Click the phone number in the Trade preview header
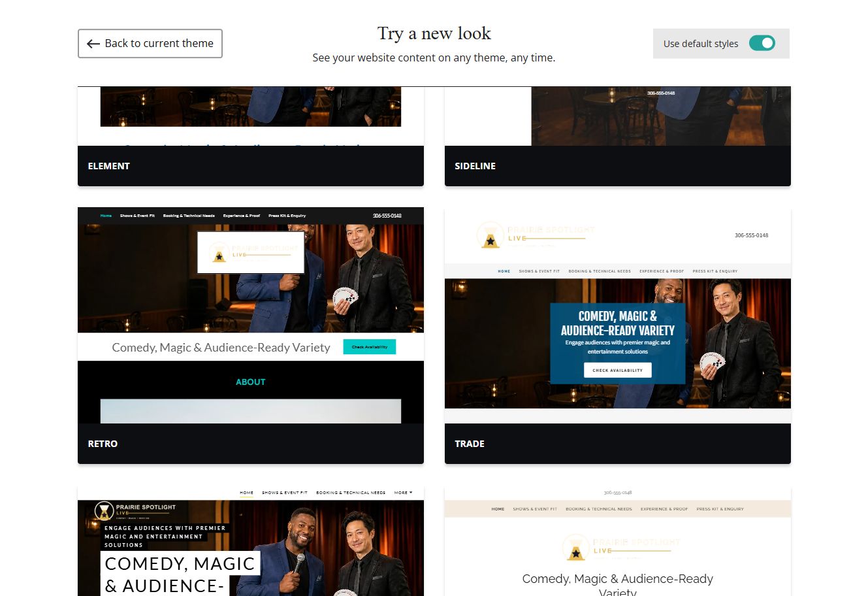Viewport: 868px width, 596px height. click(x=751, y=235)
